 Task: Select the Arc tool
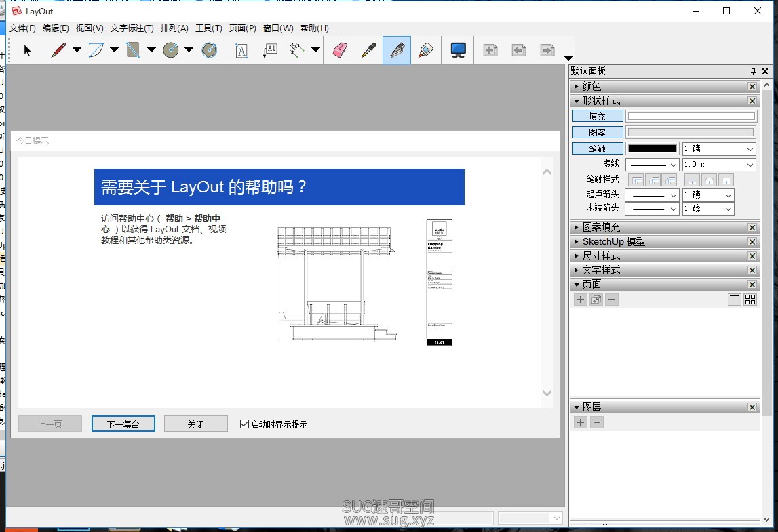tap(96, 50)
